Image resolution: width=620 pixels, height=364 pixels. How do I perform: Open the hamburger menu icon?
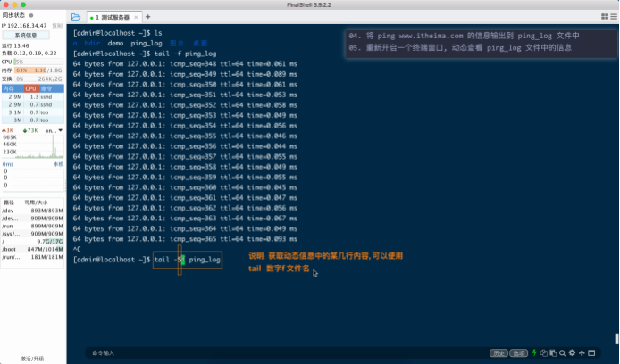click(x=614, y=17)
